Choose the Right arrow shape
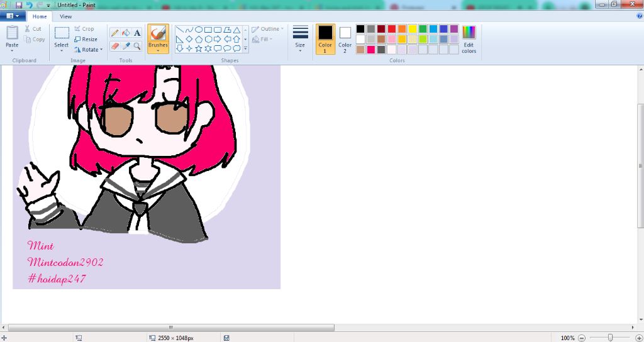Image resolution: width=644 pixels, height=342 pixels. [x=217, y=40]
